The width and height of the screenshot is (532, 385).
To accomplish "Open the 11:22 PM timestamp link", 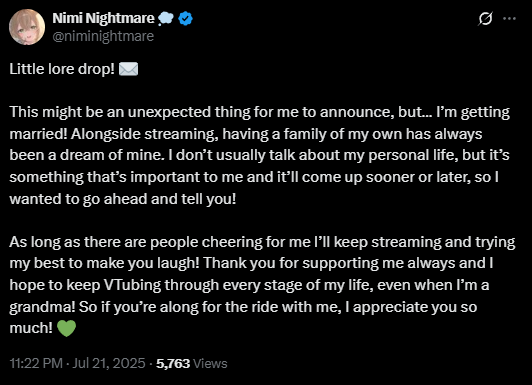I will point(36,363).
